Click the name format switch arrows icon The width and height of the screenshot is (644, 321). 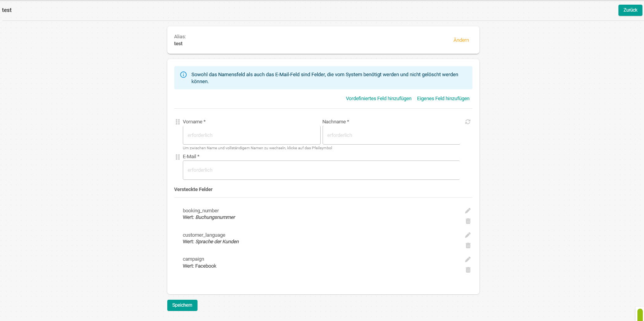[468, 122]
